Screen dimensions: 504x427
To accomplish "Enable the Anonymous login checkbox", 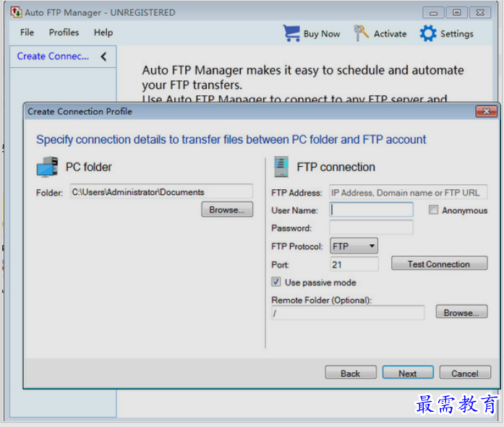I will click(433, 210).
